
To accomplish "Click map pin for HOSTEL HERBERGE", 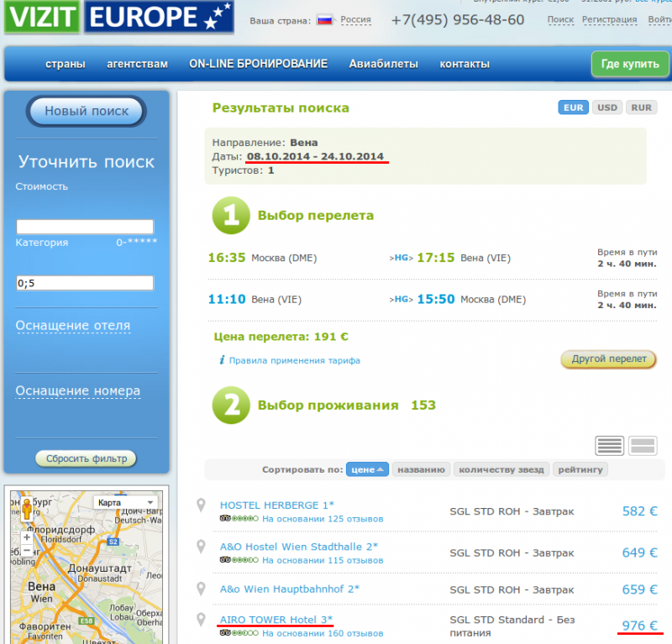I will coord(201,505).
